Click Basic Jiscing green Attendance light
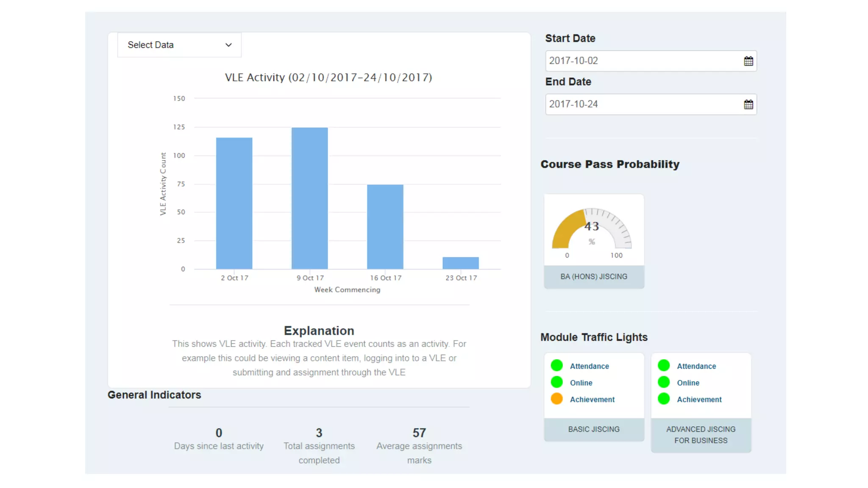Image resolution: width=868 pixels, height=488 pixels. pos(556,365)
